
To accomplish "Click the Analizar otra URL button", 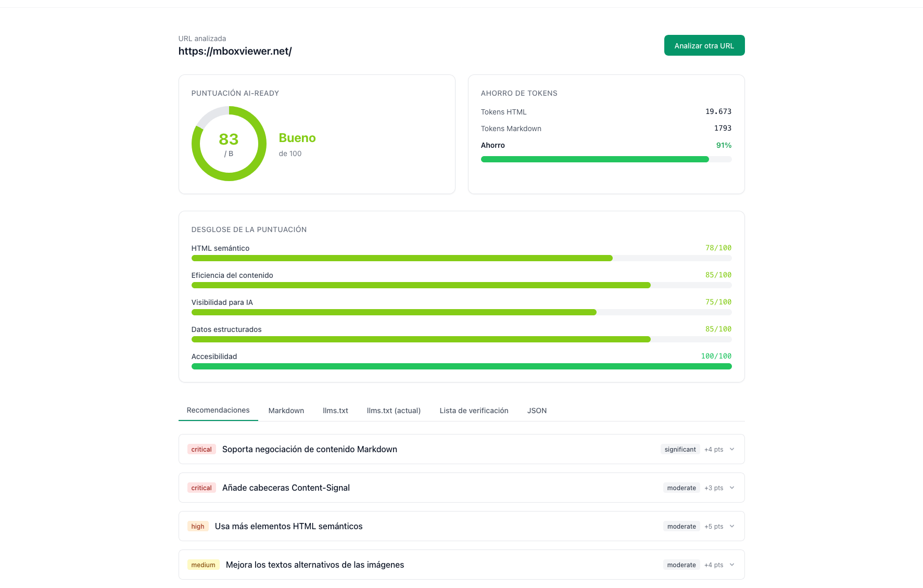I will (704, 46).
